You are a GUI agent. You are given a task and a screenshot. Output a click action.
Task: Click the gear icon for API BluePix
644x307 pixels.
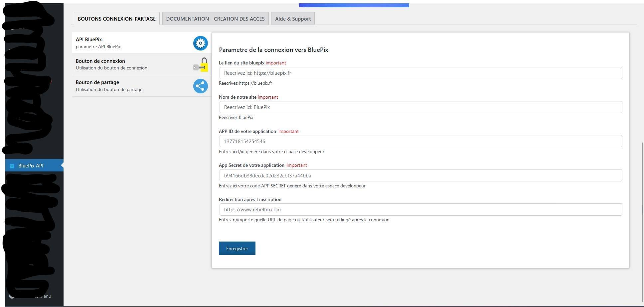point(200,43)
